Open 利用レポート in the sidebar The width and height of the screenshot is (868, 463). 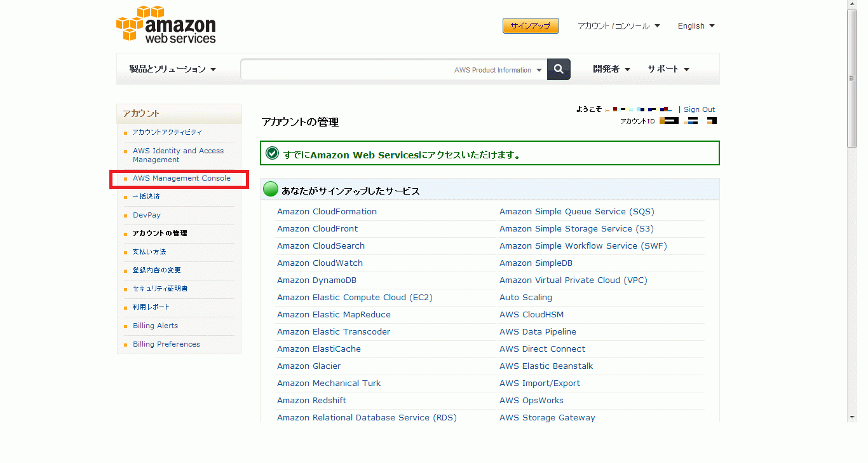[x=151, y=307]
